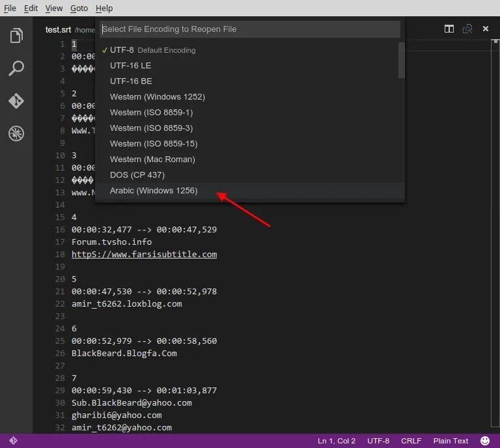500x448 pixels.
Task: Click the editor vertical scrollbar
Action: 495,232
